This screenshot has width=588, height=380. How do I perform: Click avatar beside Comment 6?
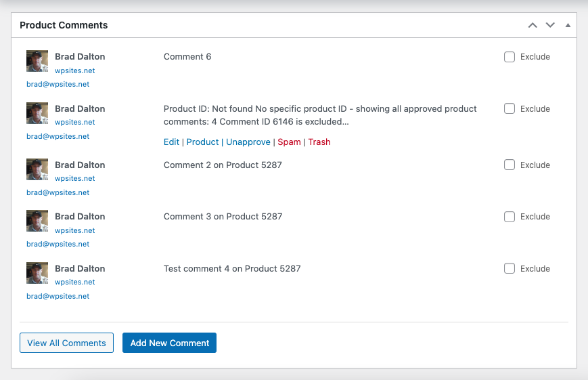tap(37, 61)
